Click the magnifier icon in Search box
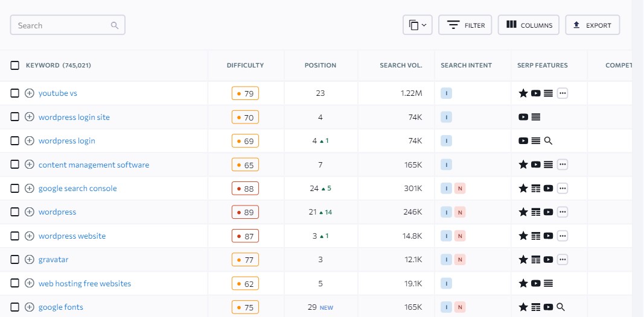 point(115,25)
